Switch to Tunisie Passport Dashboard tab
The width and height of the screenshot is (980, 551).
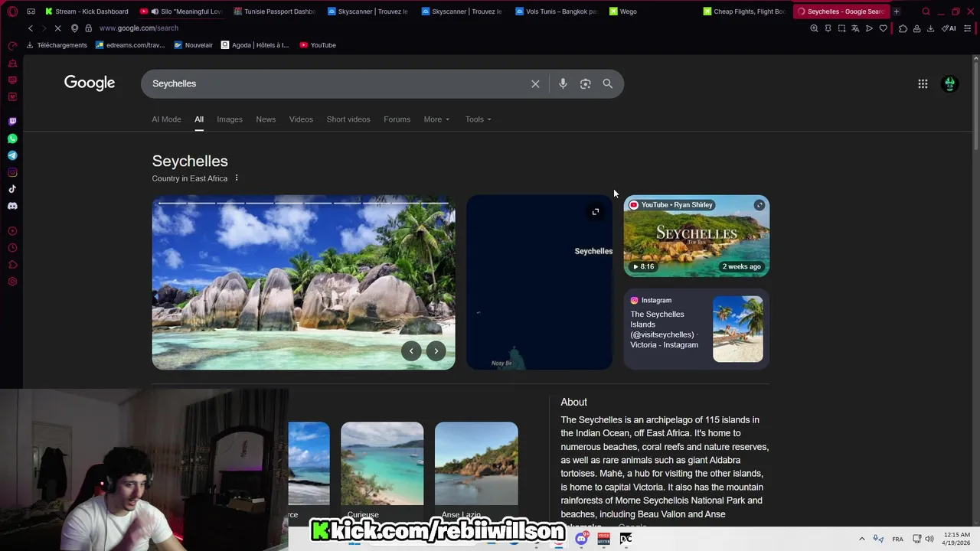click(274, 11)
